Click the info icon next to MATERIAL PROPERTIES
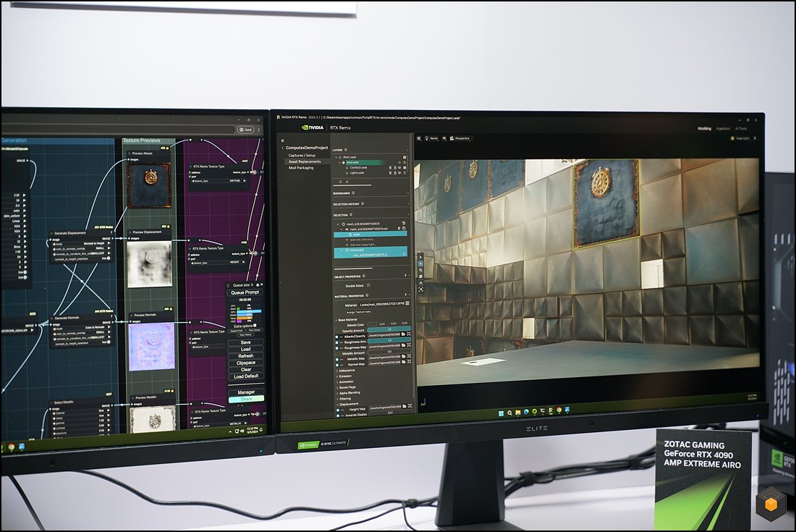 [367, 295]
